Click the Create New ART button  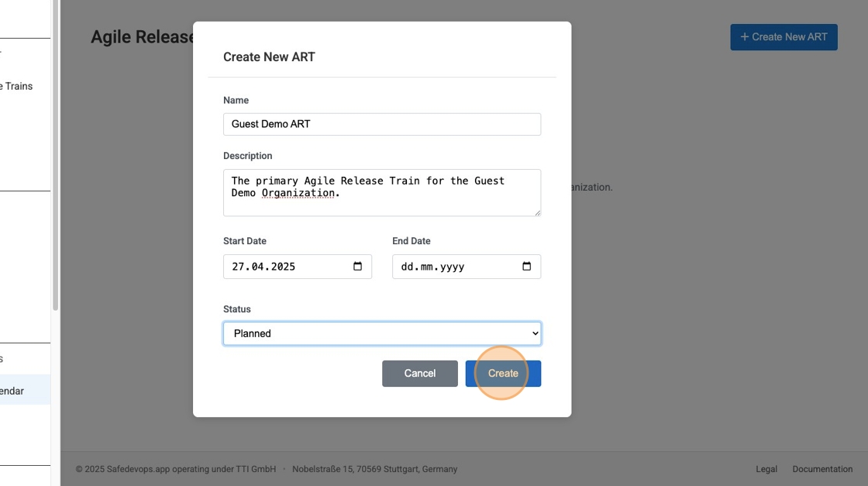(784, 36)
